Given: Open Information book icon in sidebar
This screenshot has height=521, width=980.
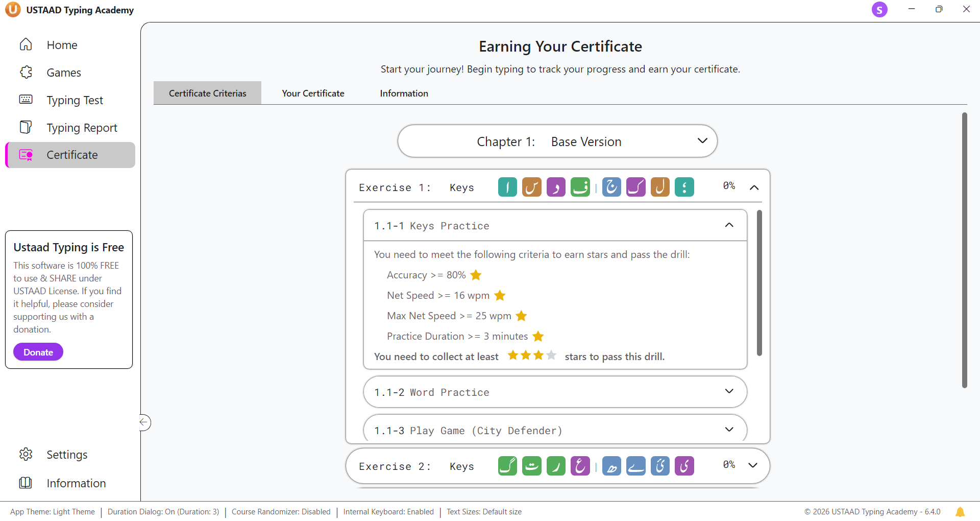Looking at the screenshot, I should click(x=26, y=483).
